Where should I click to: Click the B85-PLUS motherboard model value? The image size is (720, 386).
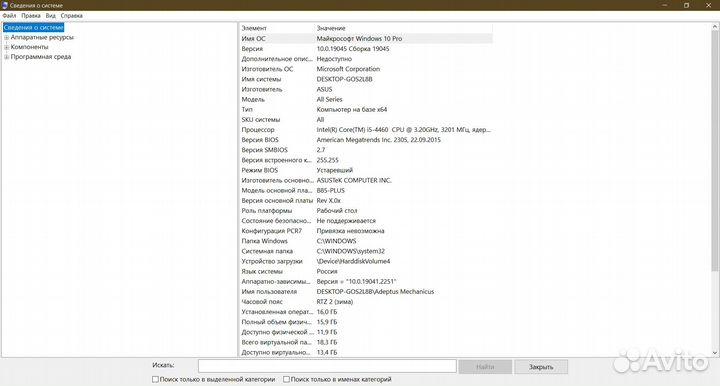click(x=331, y=190)
